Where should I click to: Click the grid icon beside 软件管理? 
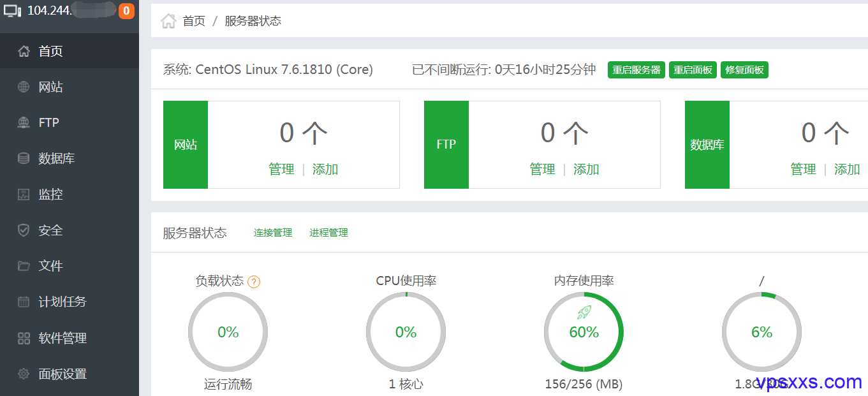(24, 338)
